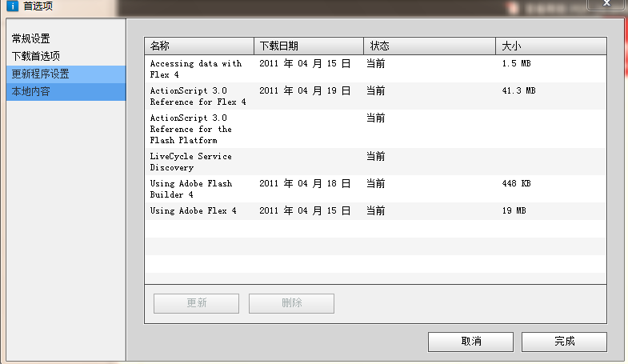Click the disabled 更新 button
The height and width of the screenshot is (364, 628).
click(196, 303)
